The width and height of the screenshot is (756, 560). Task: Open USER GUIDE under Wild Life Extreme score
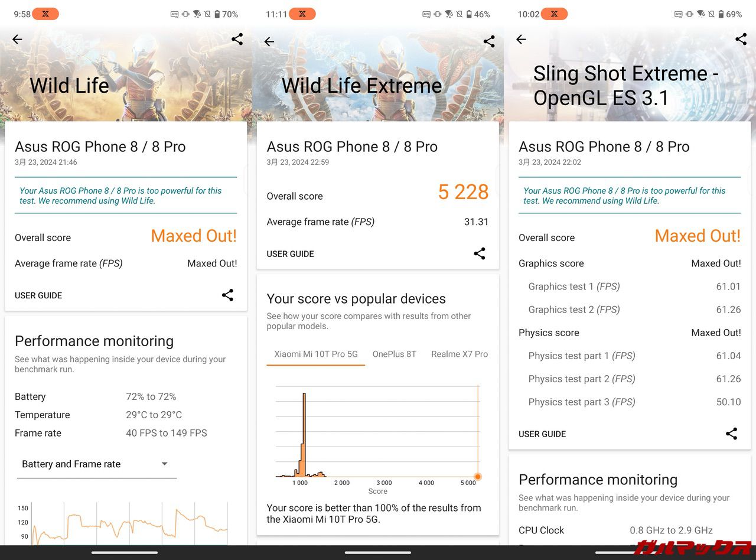[290, 254]
